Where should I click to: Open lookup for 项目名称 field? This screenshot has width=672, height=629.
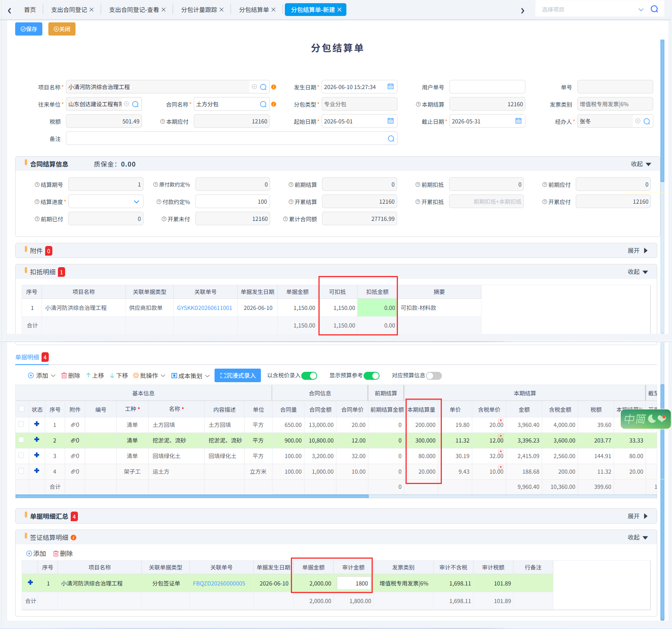[x=263, y=87]
